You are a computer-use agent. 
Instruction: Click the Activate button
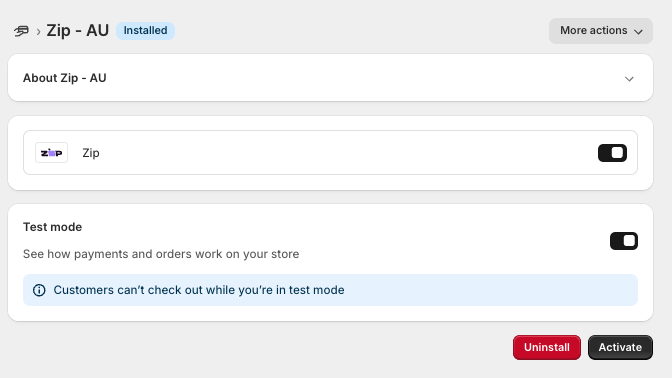point(620,347)
